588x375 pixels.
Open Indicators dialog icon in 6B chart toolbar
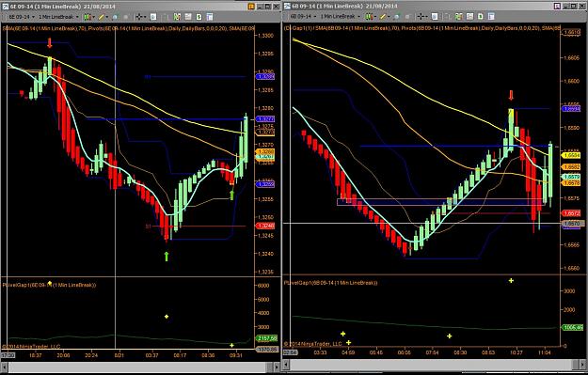[458, 17]
